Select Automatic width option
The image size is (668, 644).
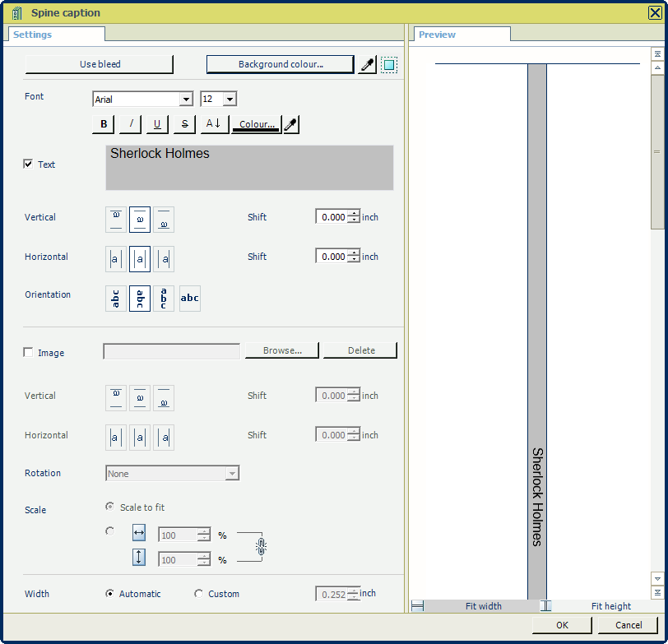point(110,593)
